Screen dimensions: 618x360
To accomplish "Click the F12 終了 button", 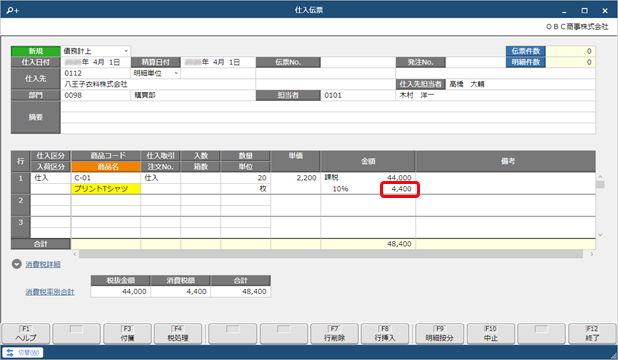I will 592,334.
